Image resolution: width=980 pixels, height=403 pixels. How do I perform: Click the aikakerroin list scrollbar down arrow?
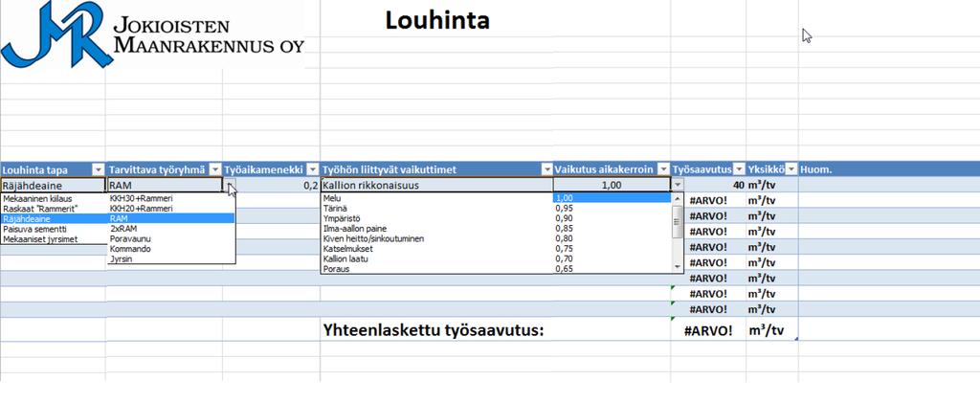click(x=677, y=267)
